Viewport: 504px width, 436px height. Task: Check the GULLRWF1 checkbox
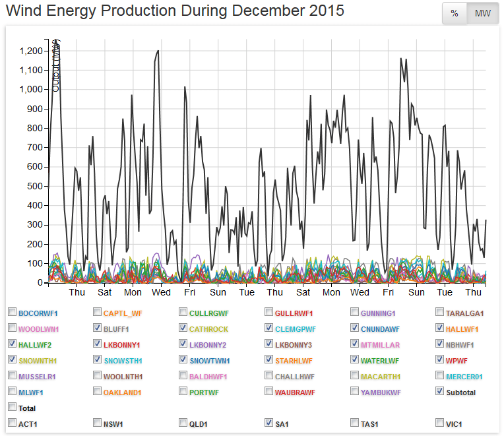[269, 313]
